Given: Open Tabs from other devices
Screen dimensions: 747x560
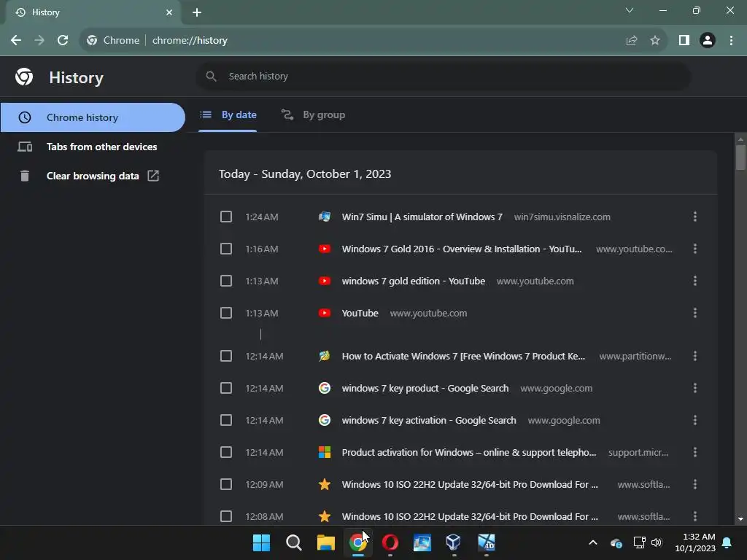Looking at the screenshot, I should pyautogui.click(x=93, y=147).
